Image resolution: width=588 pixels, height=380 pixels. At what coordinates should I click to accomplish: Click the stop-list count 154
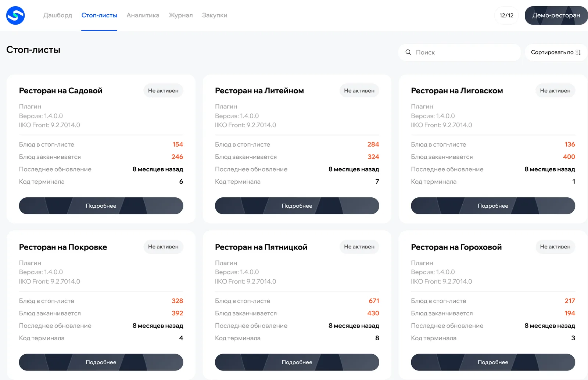click(x=178, y=144)
